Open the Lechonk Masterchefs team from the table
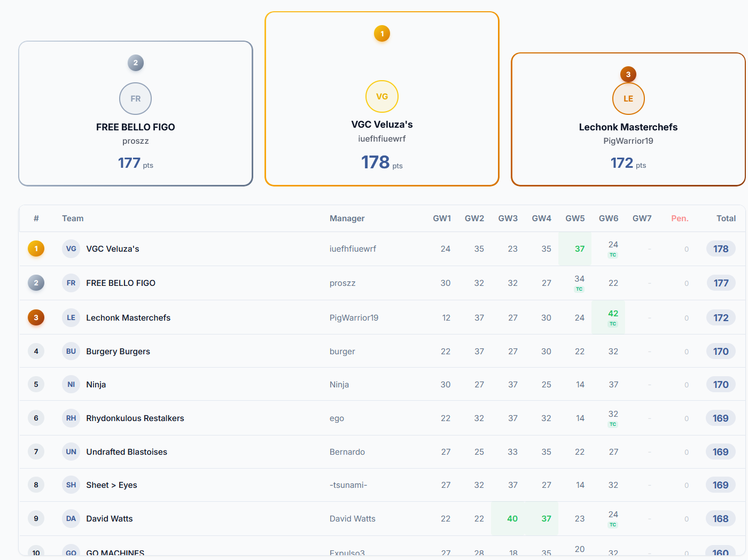 [128, 318]
